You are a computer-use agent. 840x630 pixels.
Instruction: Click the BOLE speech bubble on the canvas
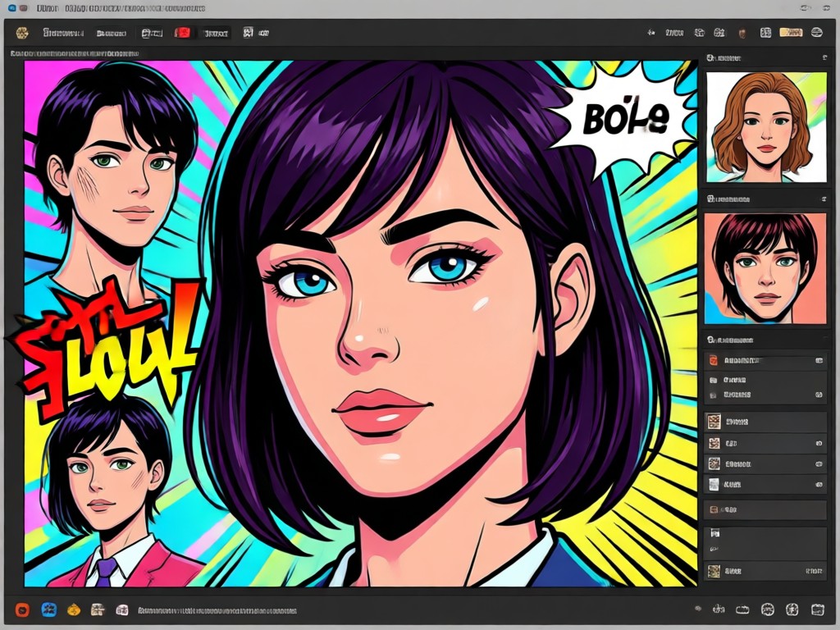(x=627, y=118)
